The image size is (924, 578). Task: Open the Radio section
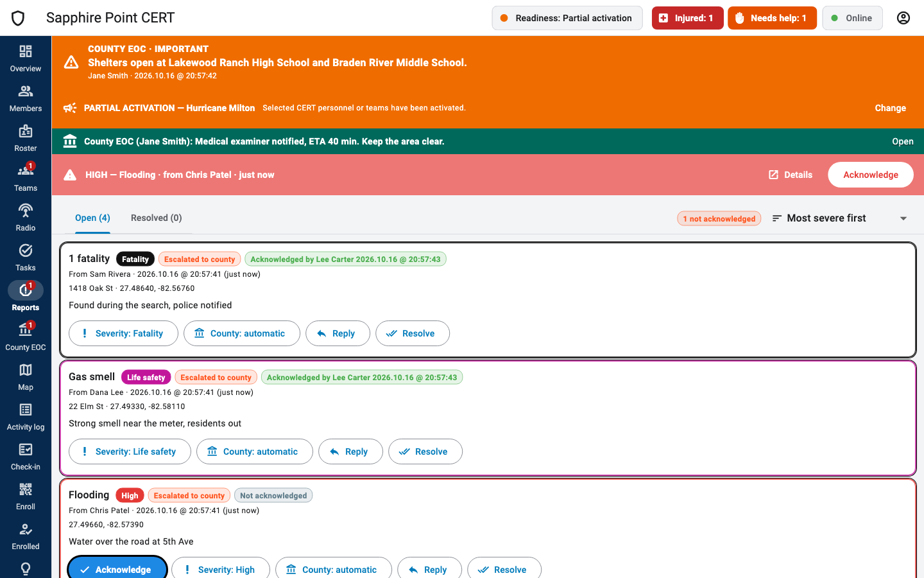tap(26, 218)
